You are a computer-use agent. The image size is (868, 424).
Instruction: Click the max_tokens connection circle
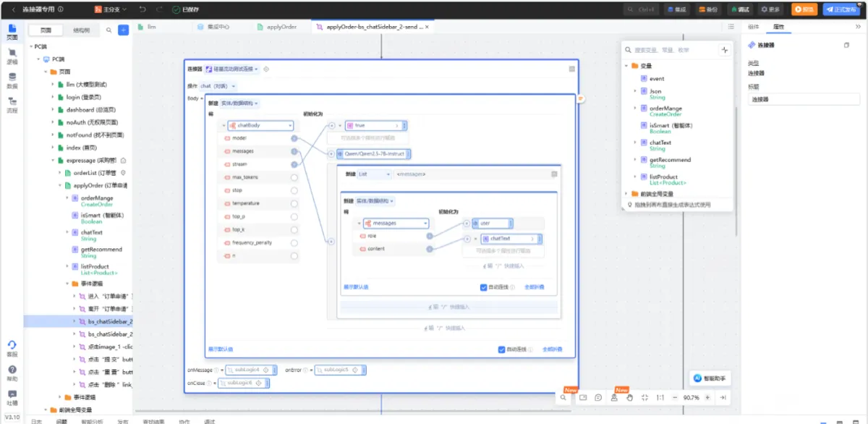point(294,177)
